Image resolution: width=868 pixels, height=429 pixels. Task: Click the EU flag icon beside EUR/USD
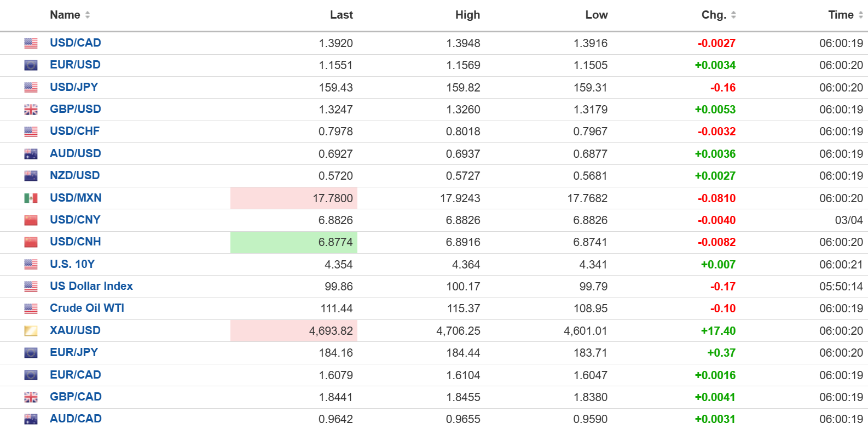pyautogui.click(x=31, y=65)
